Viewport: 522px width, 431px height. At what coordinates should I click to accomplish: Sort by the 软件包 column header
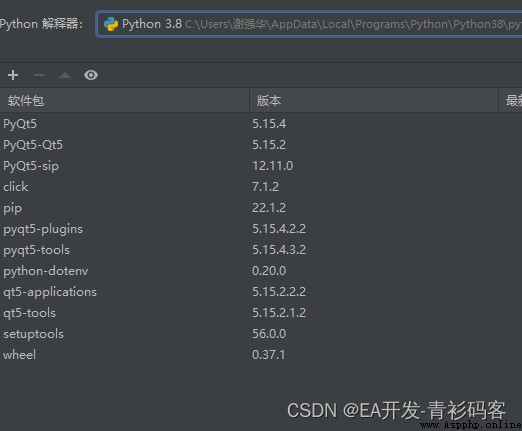click(x=124, y=100)
